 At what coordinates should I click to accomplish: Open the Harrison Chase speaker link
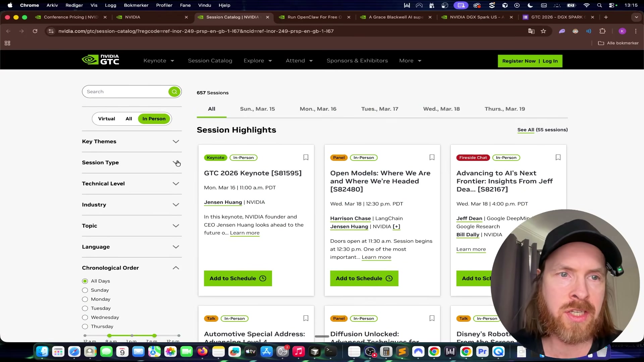pyautogui.click(x=350, y=218)
